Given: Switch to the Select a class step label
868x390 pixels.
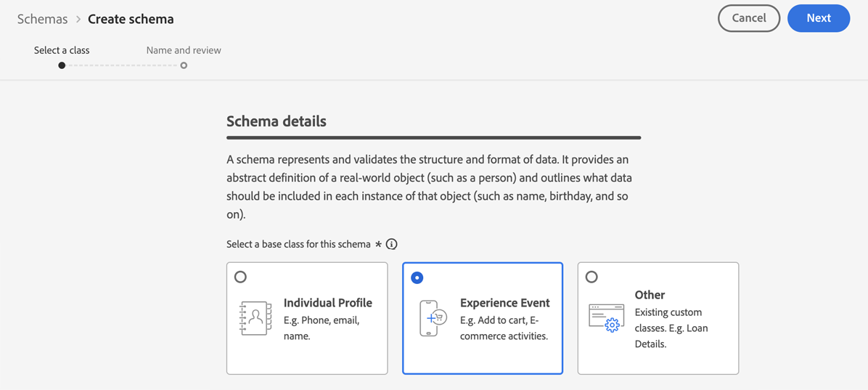Looking at the screenshot, I should pos(62,50).
